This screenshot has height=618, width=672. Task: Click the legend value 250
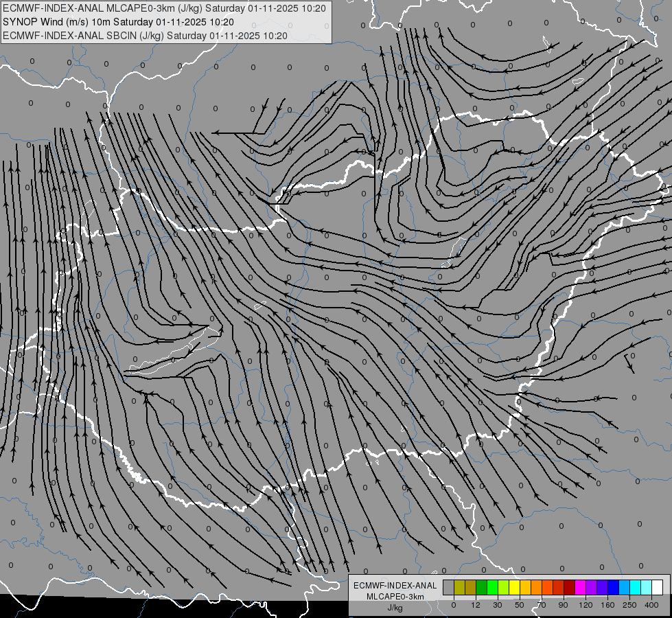point(629,605)
